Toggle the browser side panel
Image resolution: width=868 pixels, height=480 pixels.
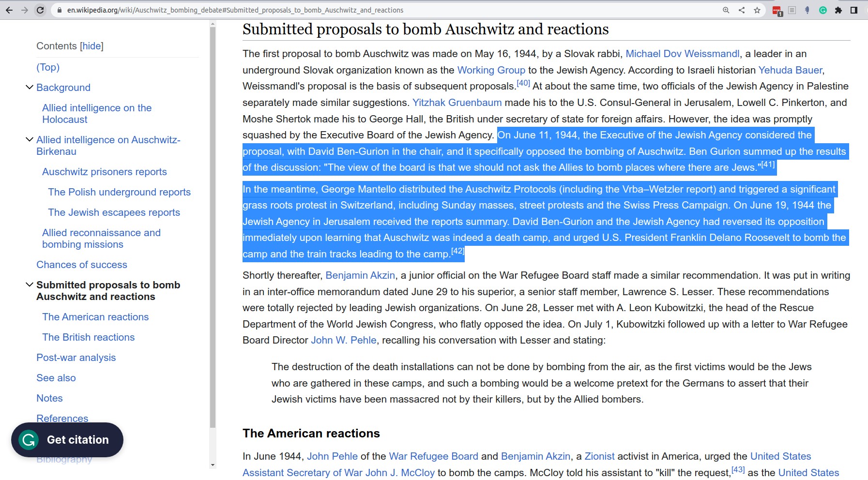point(854,10)
